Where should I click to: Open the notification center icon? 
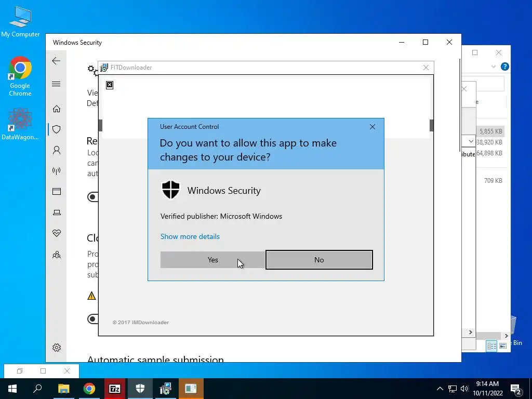point(516,389)
